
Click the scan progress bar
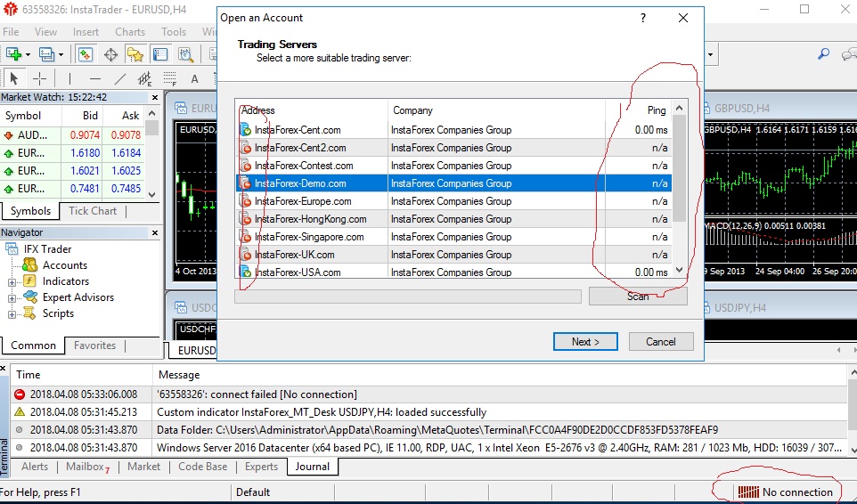(x=408, y=296)
